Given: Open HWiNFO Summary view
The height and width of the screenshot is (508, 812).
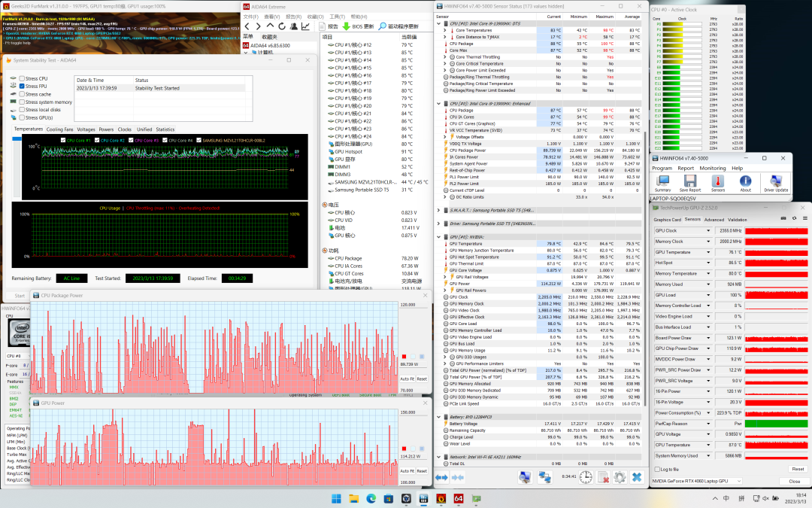Looking at the screenshot, I should 662,183.
